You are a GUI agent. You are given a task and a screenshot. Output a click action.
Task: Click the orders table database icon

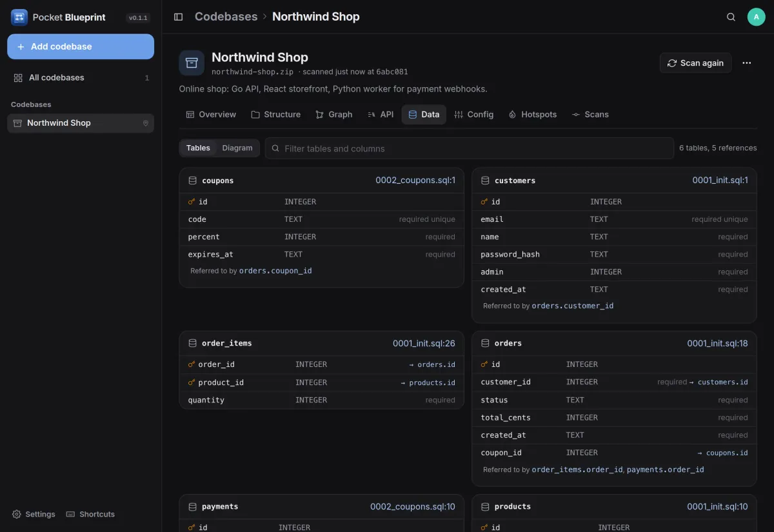point(485,343)
